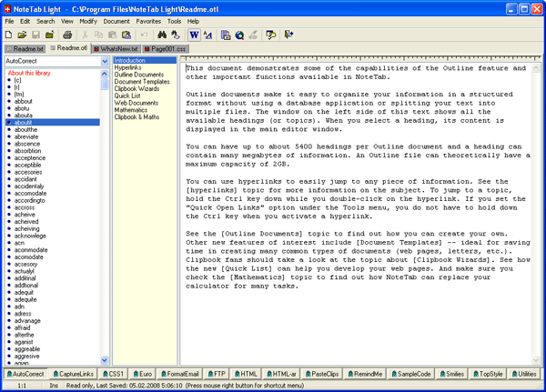
Task: Open the Tools menu
Action: [174, 21]
